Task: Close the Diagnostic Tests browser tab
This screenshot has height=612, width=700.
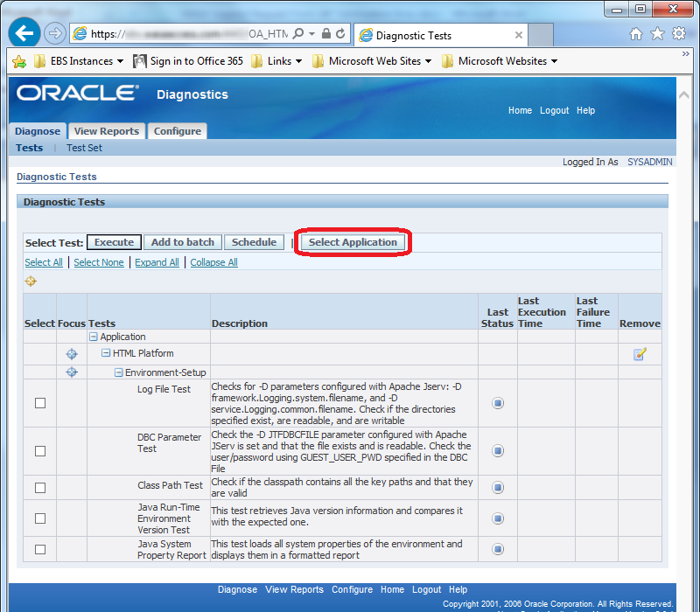Action: tap(518, 35)
